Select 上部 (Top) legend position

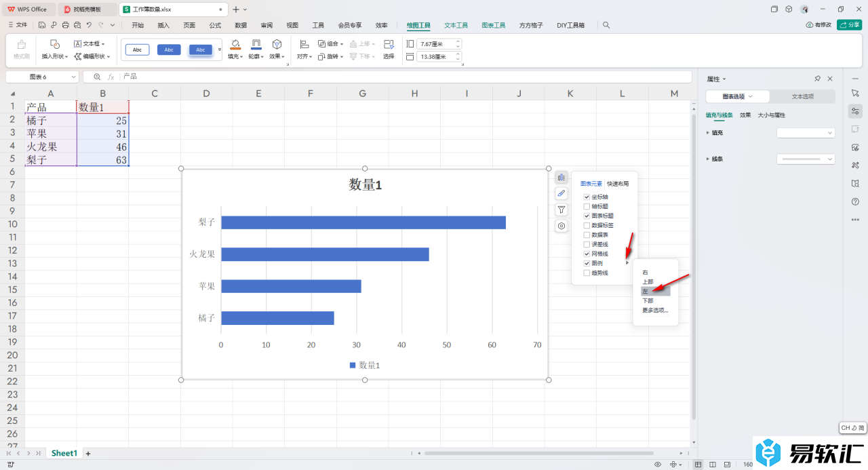point(648,281)
